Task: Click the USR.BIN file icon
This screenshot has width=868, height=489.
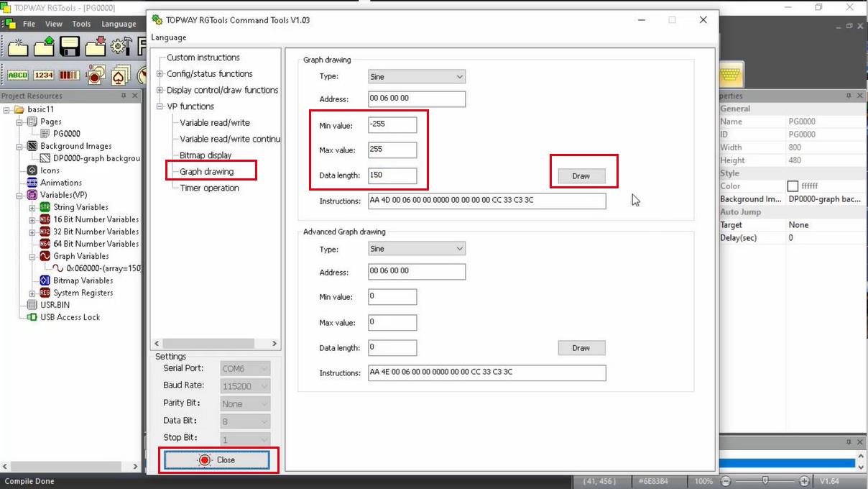Action: (32, 305)
